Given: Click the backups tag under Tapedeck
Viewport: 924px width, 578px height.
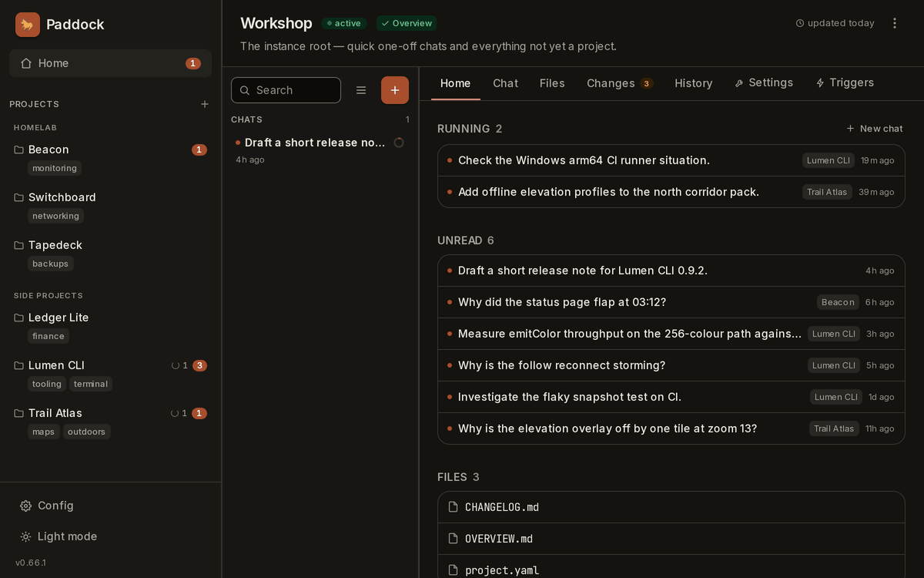Looking at the screenshot, I should 51,264.
